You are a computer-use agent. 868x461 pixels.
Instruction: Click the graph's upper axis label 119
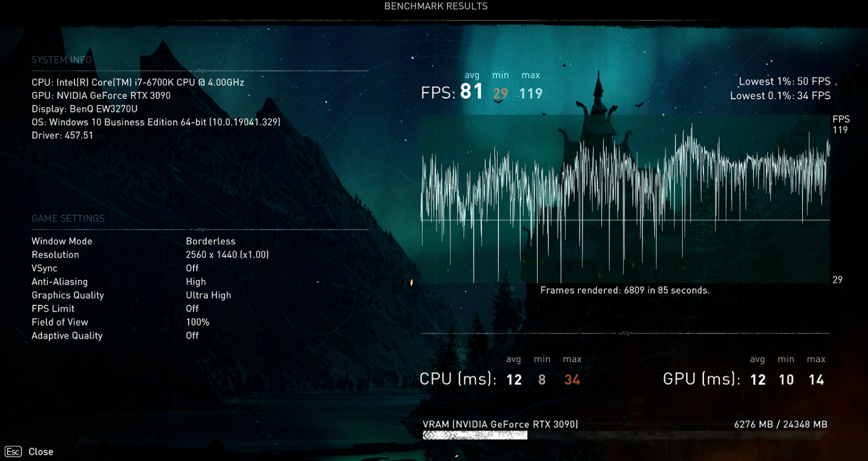coord(840,130)
